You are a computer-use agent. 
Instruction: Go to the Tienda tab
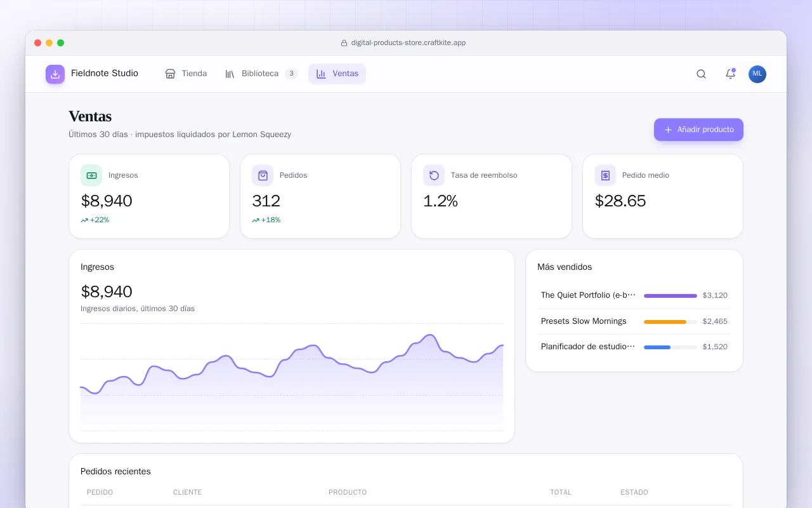[186, 74]
